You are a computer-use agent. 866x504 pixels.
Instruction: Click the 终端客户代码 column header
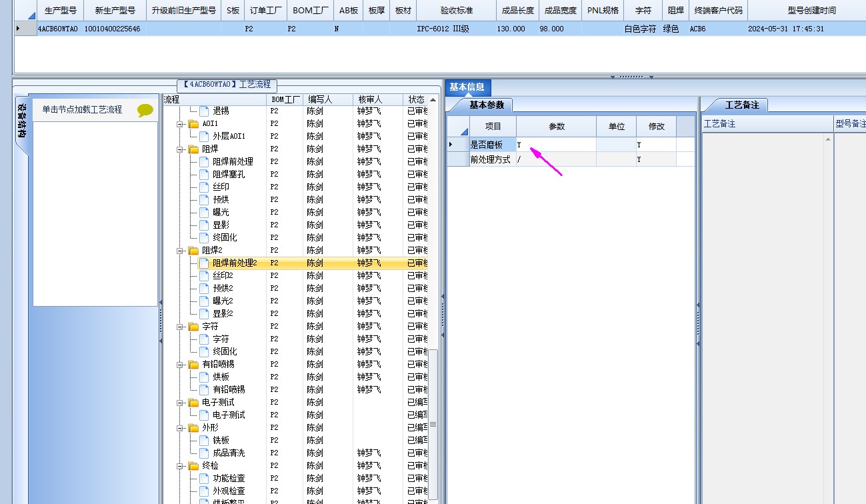pos(718,11)
